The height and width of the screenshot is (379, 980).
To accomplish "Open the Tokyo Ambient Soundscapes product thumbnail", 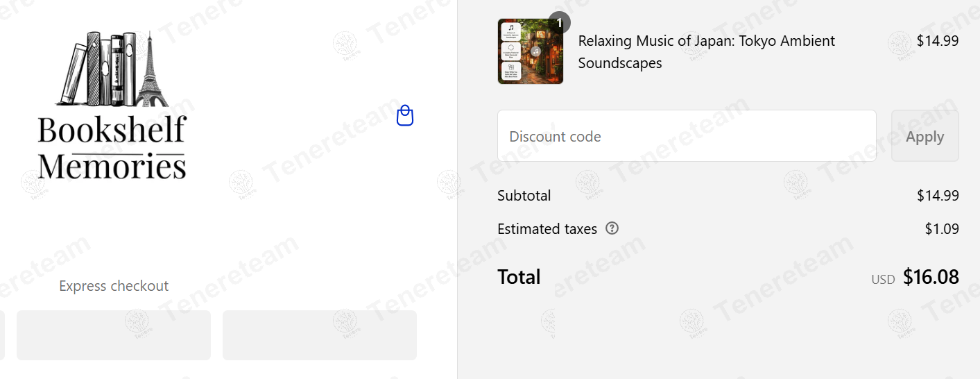I will (x=531, y=51).
